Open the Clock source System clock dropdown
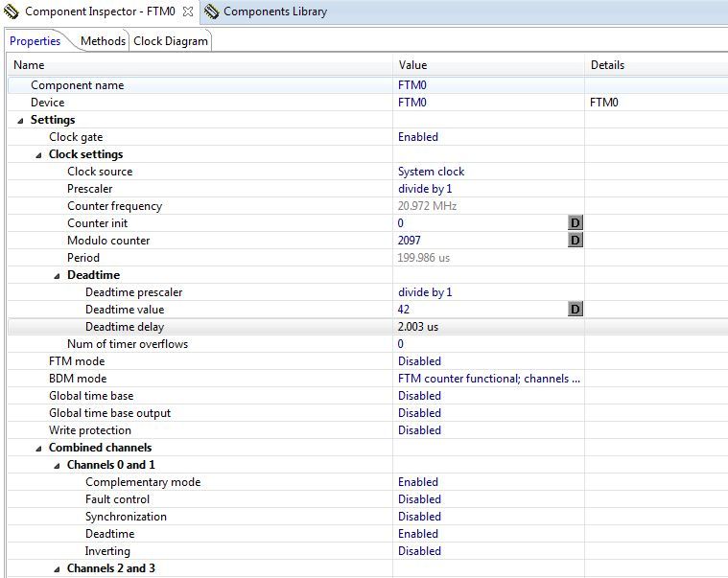The image size is (728, 578). [431, 172]
